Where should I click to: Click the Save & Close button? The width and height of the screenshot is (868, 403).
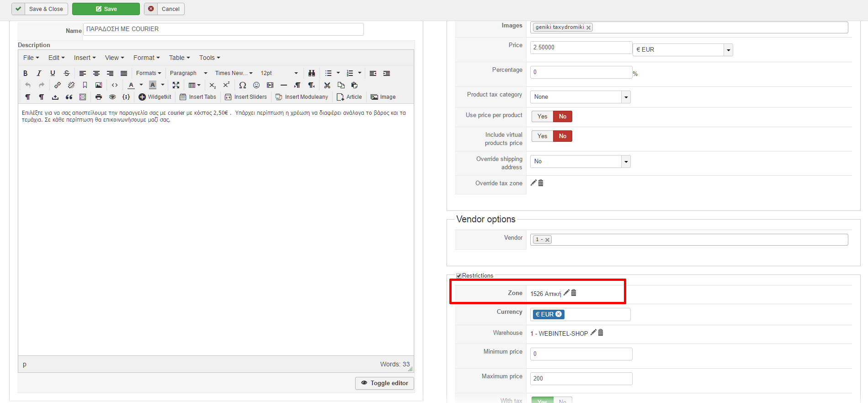click(x=40, y=9)
